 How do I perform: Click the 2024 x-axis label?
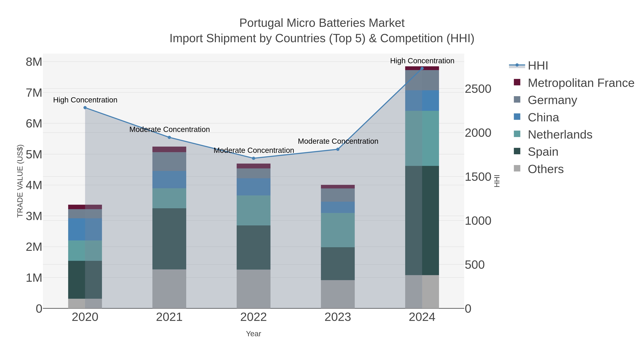tap(422, 317)
